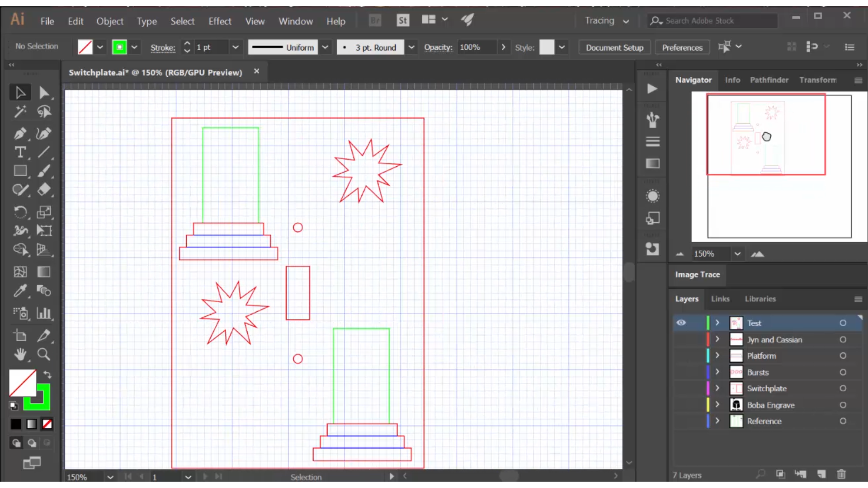Select the Rectangle tool
Screen dimensions: 868x488
20,172
